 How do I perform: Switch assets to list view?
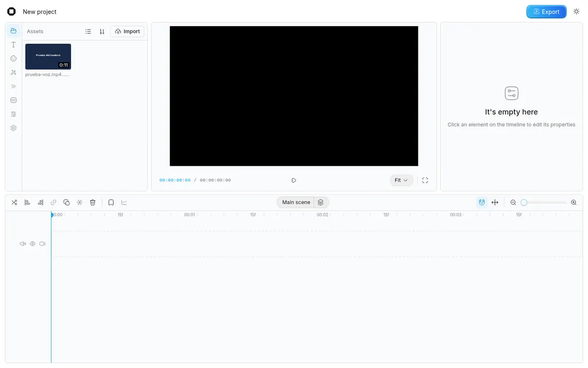pyautogui.click(x=88, y=31)
